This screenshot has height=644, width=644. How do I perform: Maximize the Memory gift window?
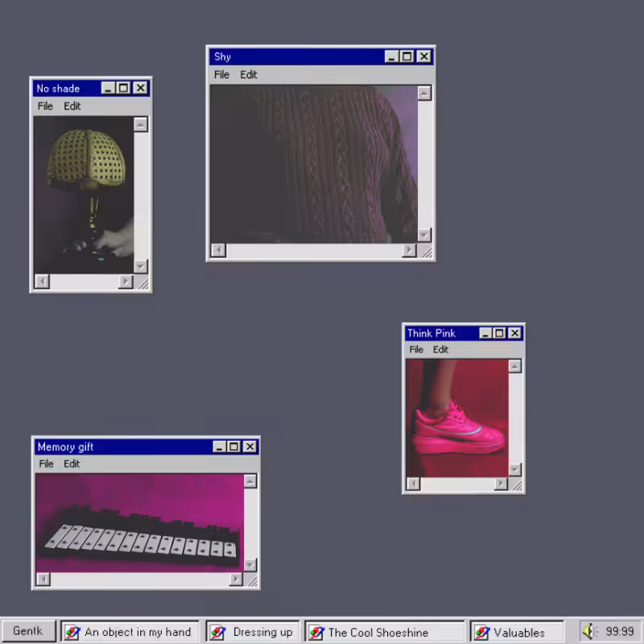[x=234, y=447]
